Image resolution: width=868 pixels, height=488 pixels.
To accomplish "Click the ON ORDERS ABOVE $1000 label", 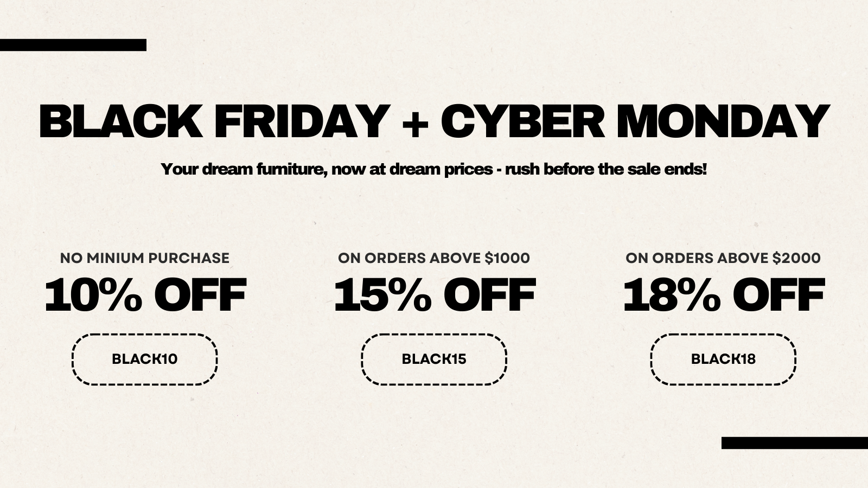I will (x=434, y=258).
